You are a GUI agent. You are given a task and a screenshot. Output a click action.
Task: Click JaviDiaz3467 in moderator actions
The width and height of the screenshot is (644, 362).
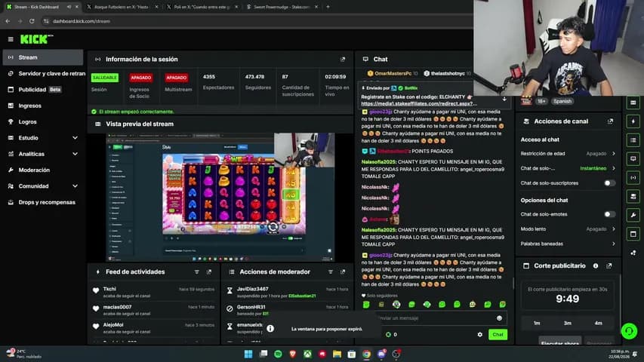click(x=253, y=289)
